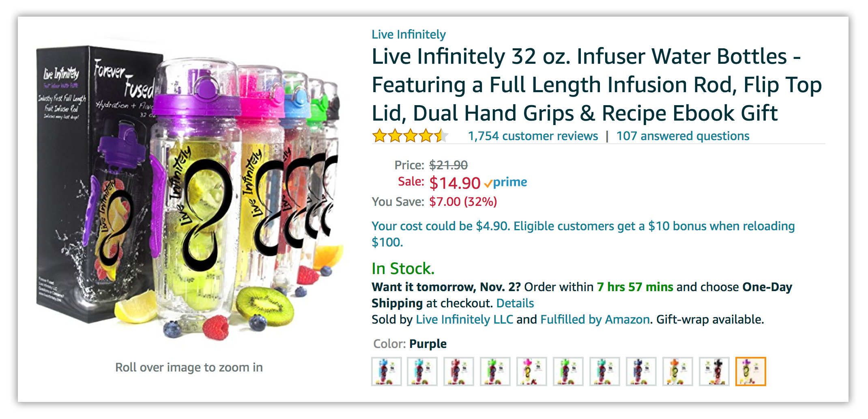Open the 1,754 customer reviews link
The height and width of the screenshot is (419, 868).
click(x=533, y=136)
